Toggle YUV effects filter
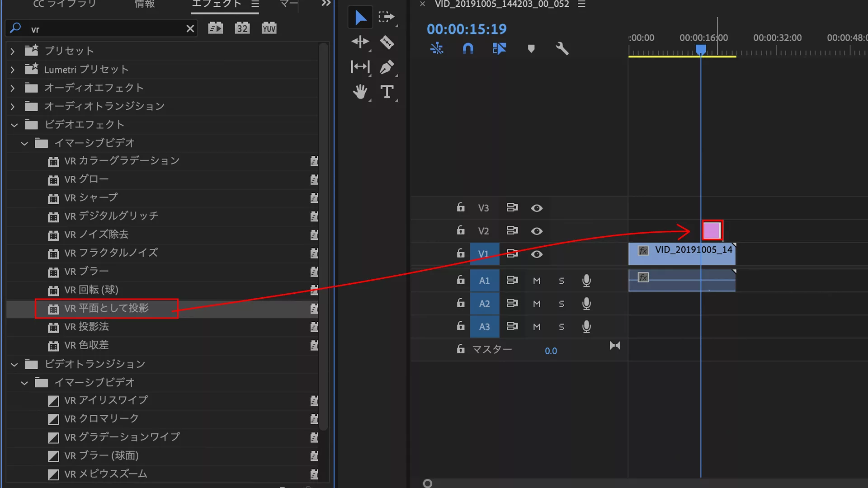Screen dimensions: 868x488 (269, 28)
